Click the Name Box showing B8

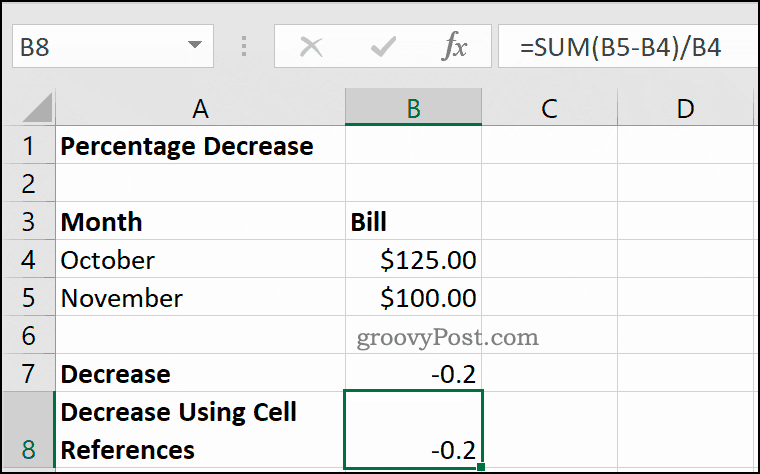click(x=112, y=46)
